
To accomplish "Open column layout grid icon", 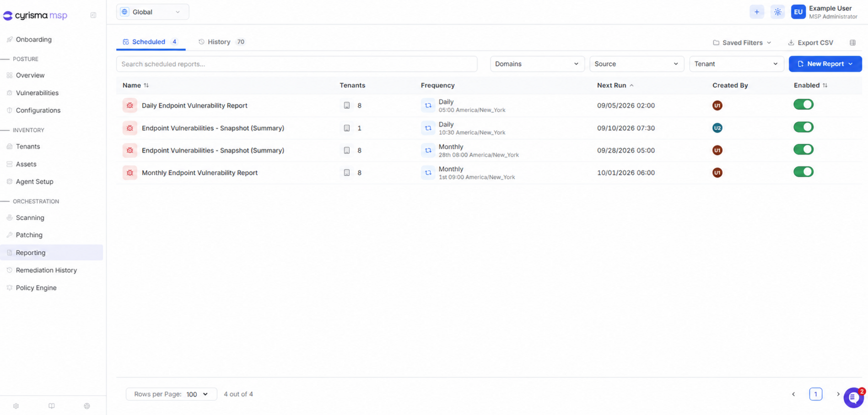I will 852,43.
